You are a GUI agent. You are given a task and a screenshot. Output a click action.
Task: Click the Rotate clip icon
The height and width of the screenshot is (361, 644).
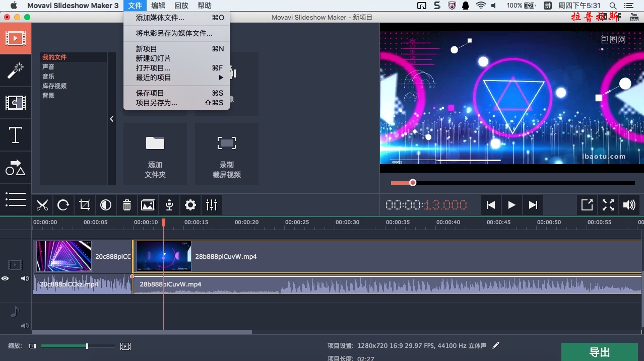pyautogui.click(x=63, y=205)
